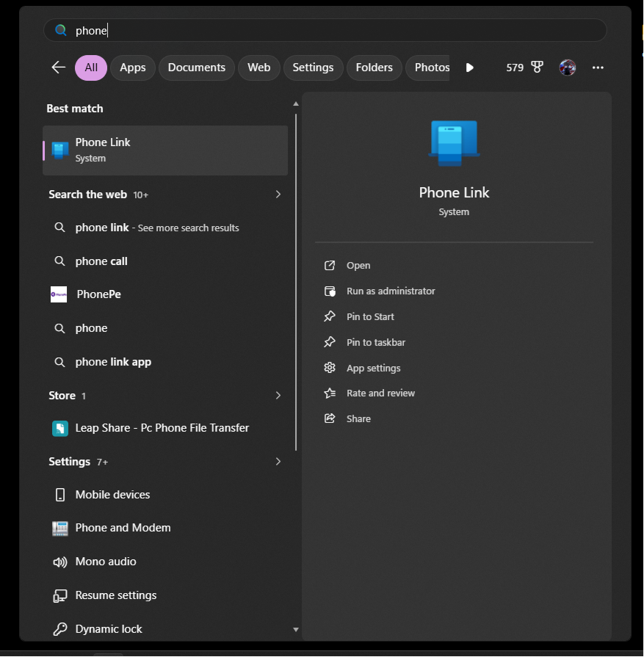Open the Dynamic lock setting
This screenshot has height=657, width=644.
(165, 629)
